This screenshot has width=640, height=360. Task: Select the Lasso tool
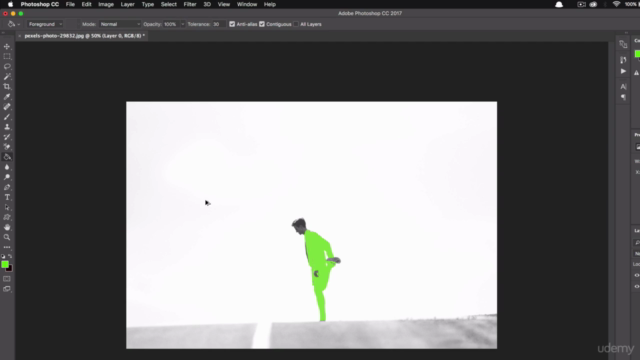(x=7, y=67)
